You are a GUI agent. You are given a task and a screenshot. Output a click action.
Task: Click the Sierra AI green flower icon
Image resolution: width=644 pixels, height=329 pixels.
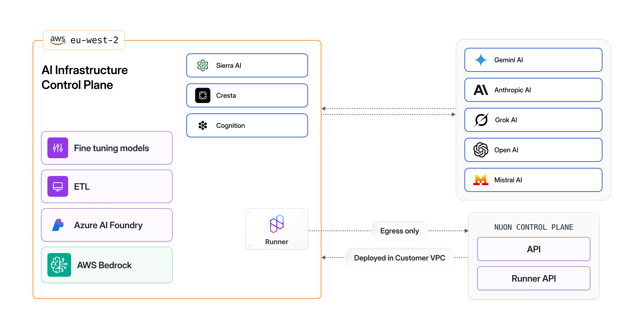pyautogui.click(x=203, y=66)
